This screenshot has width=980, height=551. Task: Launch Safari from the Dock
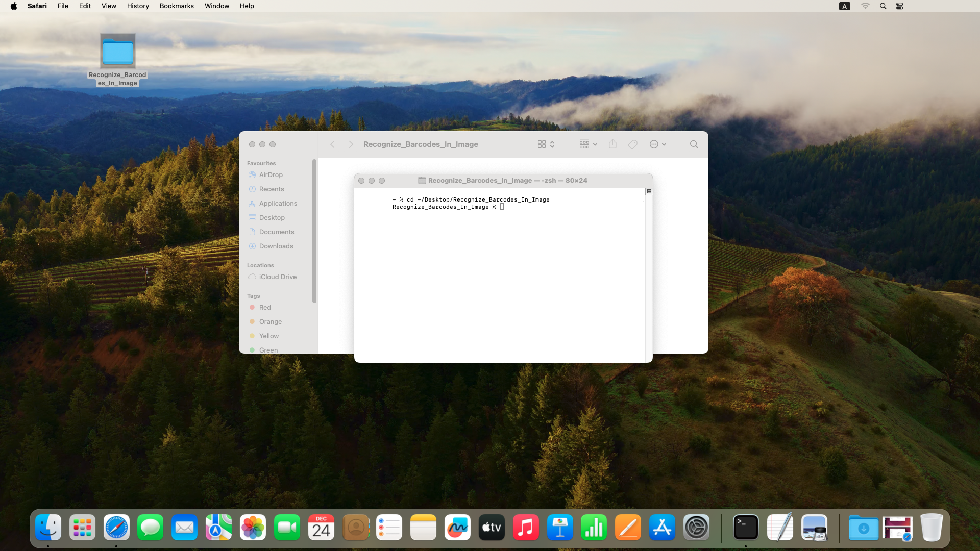coord(116,528)
